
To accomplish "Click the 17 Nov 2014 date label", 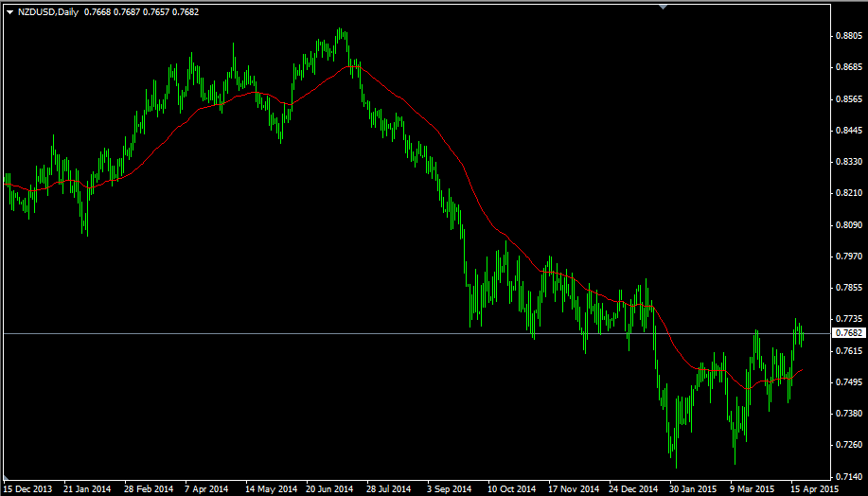I will [x=573, y=489].
